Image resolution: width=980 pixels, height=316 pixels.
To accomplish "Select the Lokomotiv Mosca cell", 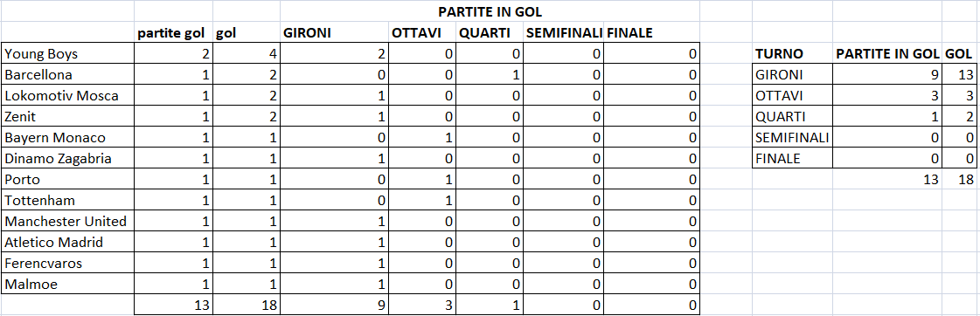I will coord(67,96).
